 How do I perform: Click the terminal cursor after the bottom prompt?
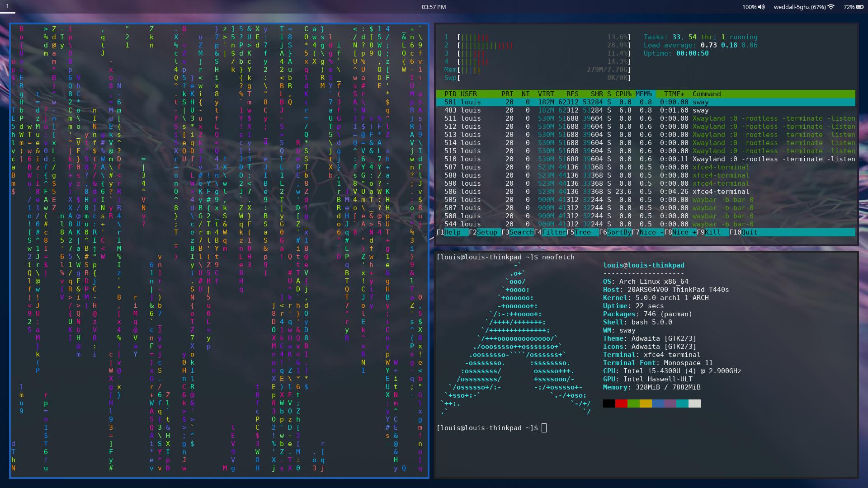point(544,428)
